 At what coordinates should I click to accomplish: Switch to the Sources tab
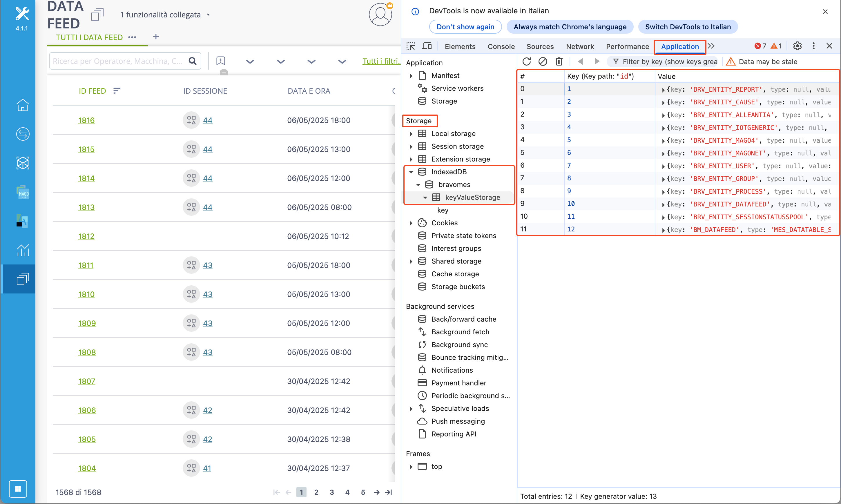click(540, 46)
